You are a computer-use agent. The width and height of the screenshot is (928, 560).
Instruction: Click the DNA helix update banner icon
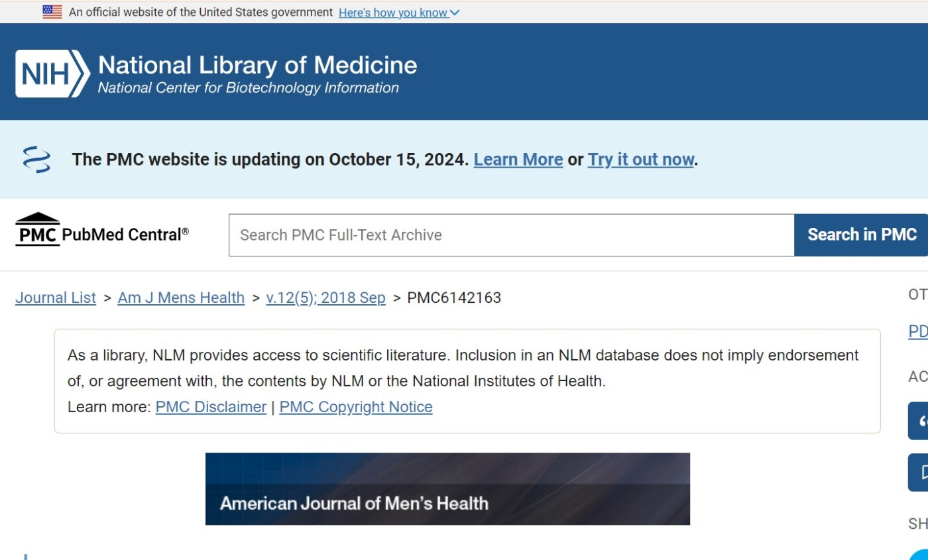point(36,160)
